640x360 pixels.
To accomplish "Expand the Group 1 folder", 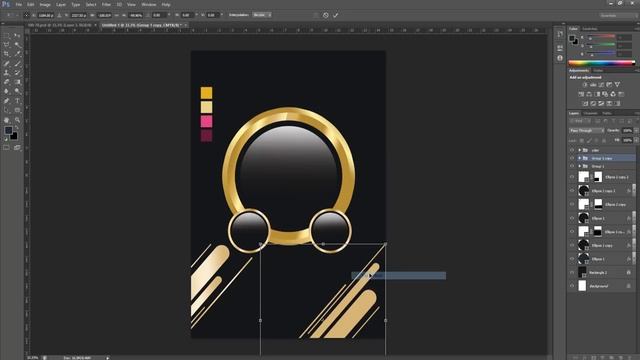I will [580, 166].
